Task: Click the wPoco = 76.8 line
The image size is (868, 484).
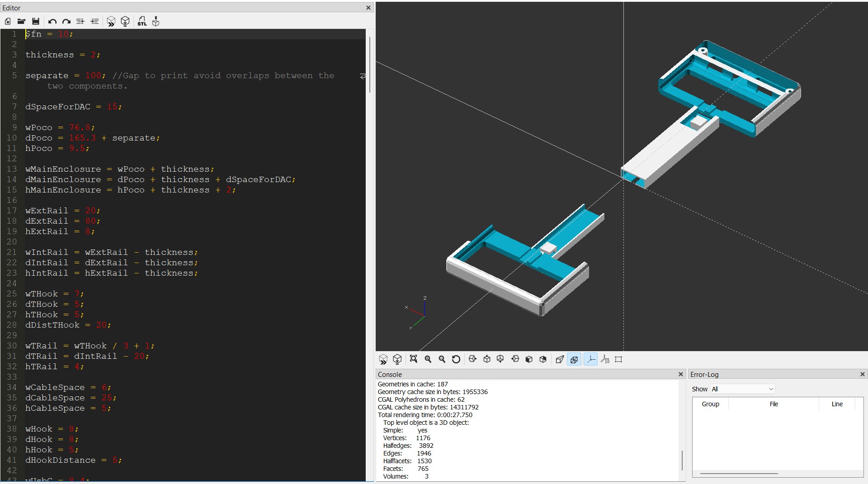Action: point(60,127)
